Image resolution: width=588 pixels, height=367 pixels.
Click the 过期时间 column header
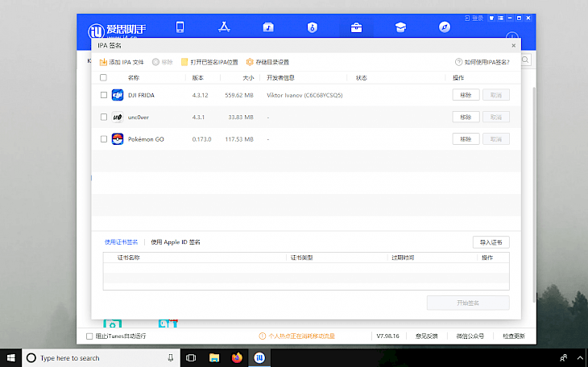pos(403,258)
